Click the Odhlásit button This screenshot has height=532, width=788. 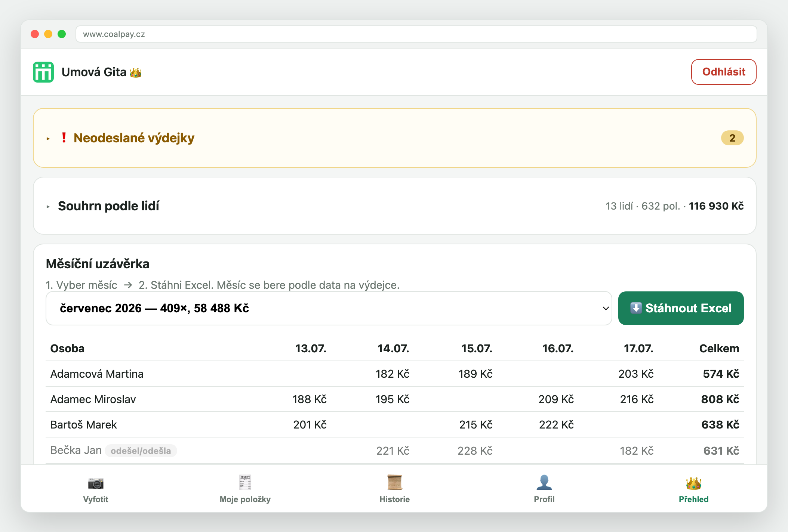pos(724,72)
